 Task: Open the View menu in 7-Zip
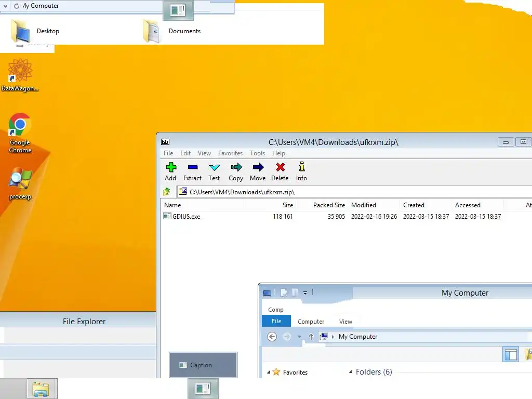click(204, 153)
